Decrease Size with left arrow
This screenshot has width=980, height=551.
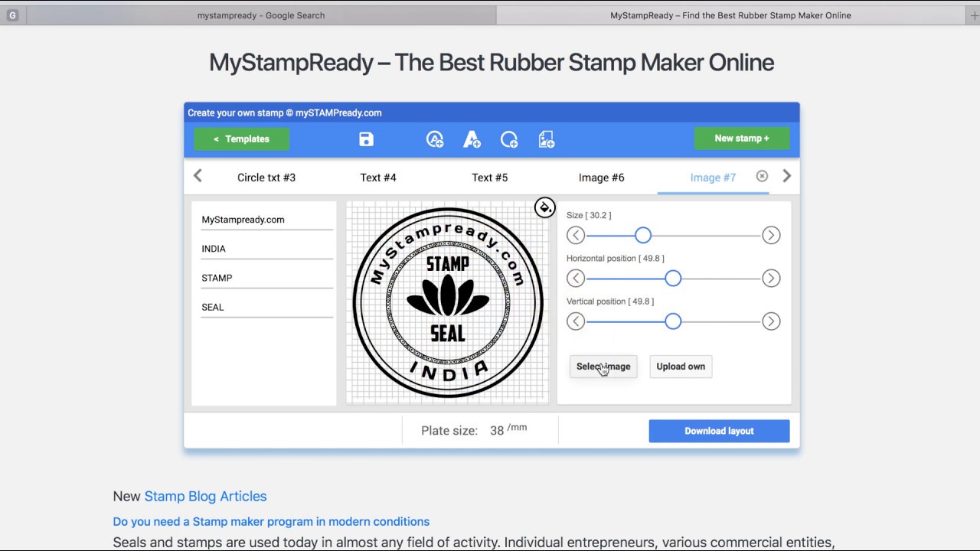pyautogui.click(x=576, y=236)
